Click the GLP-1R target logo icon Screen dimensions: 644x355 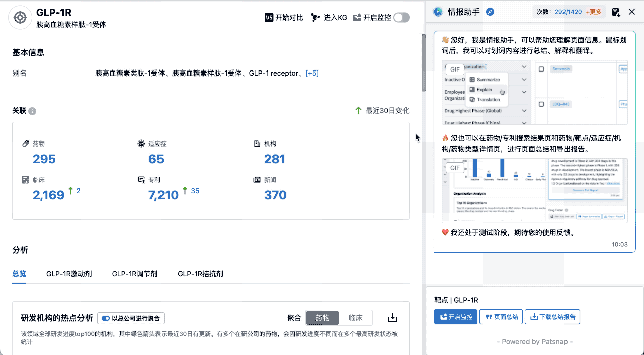20,18
